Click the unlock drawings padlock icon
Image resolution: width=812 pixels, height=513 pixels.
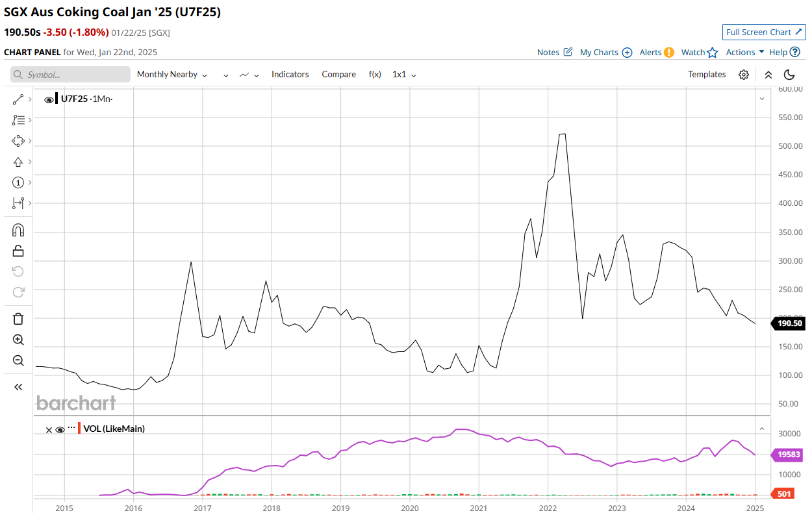18,251
